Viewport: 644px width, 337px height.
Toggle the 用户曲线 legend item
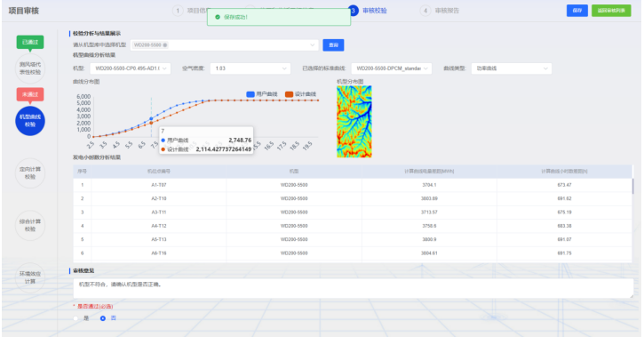[x=262, y=94]
